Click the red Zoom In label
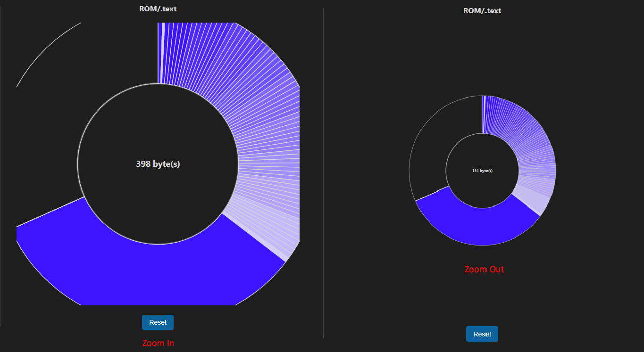This screenshot has height=352, width=644. pyautogui.click(x=158, y=343)
